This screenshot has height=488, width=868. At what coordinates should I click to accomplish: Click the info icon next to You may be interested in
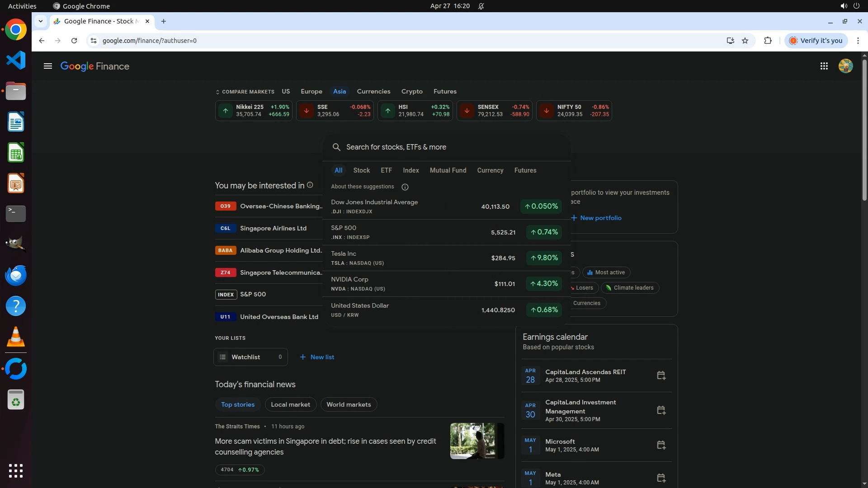(310, 185)
